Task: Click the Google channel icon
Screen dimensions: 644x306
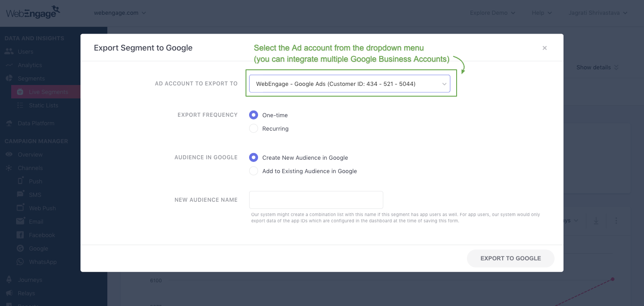Action: click(20, 248)
